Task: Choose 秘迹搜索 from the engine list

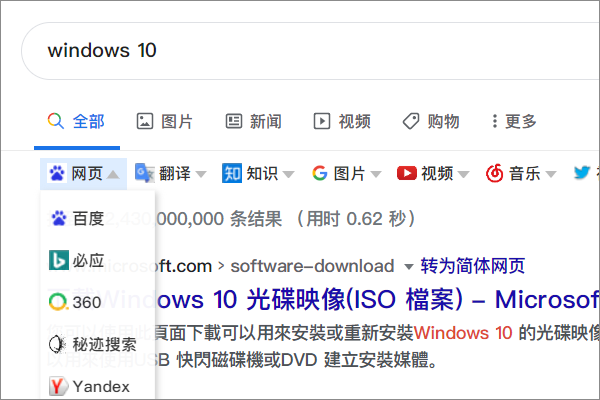Action: point(98,344)
